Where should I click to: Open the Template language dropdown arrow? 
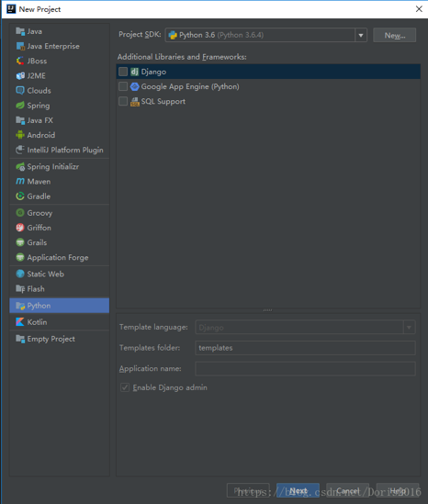pyautogui.click(x=409, y=328)
